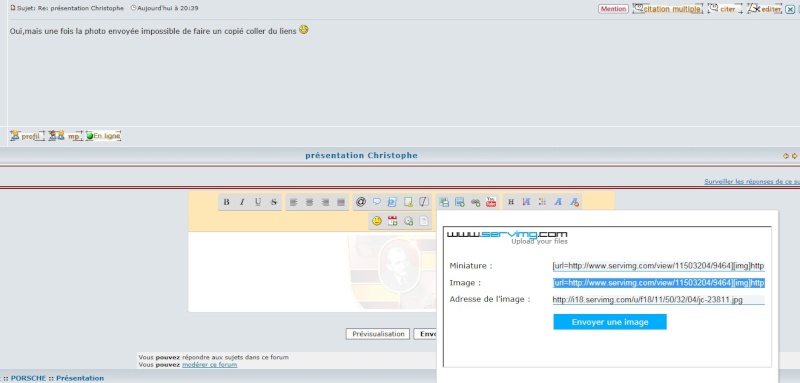Open the date and time insert icon
800x383 pixels.
(392, 221)
